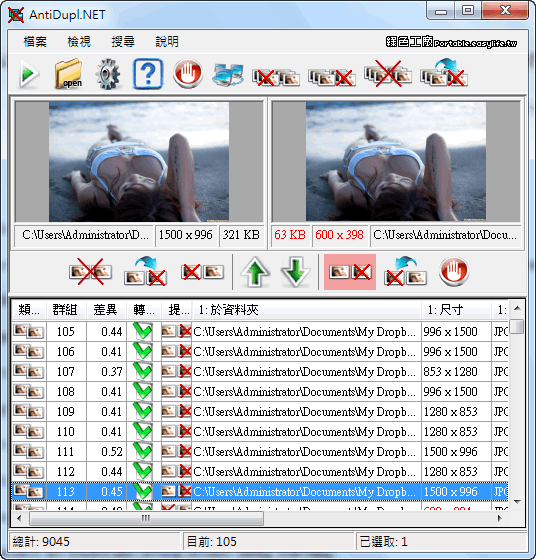Click the refresh images computers icon
The image size is (536, 560).
(228, 75)
